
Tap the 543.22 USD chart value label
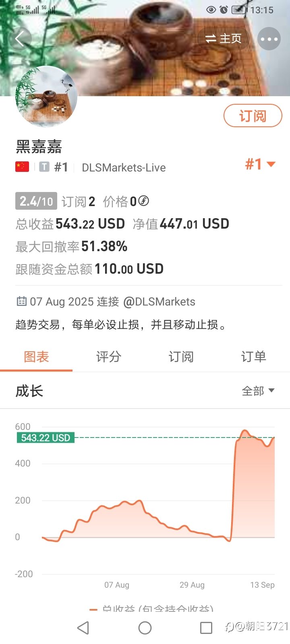46,438
